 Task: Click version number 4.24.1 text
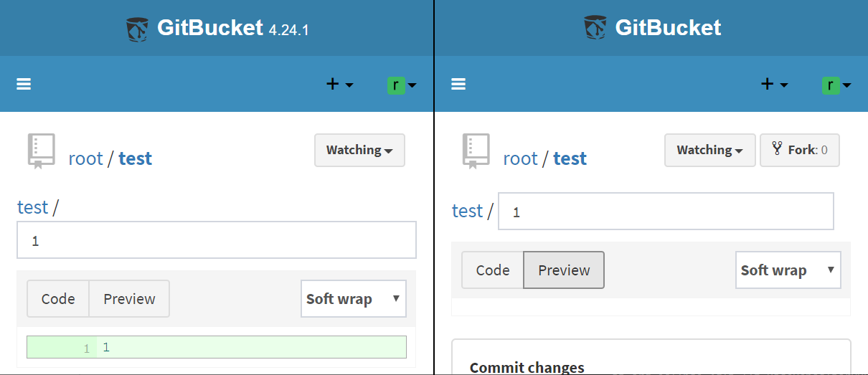pyautogui.click(x=288, y=31)
